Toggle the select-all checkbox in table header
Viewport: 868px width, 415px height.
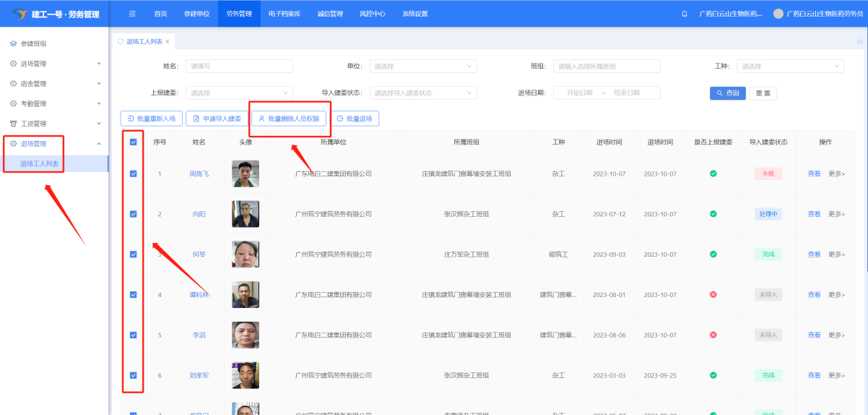point(133,142)
